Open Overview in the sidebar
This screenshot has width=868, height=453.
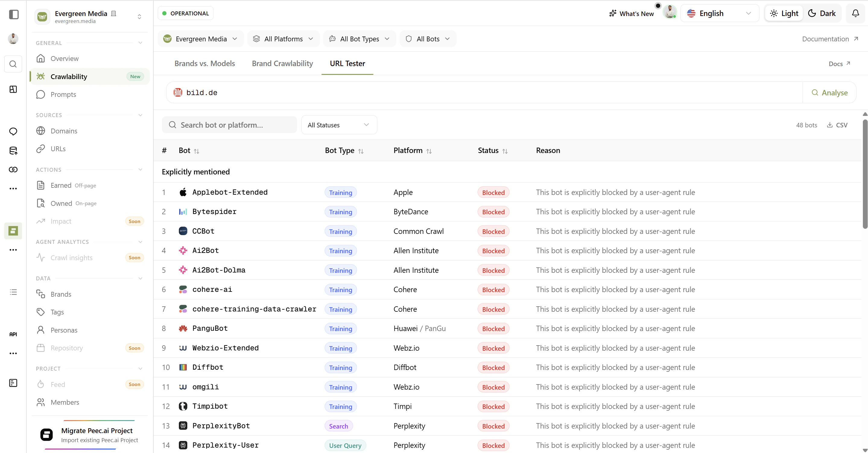tap(90, 59)
